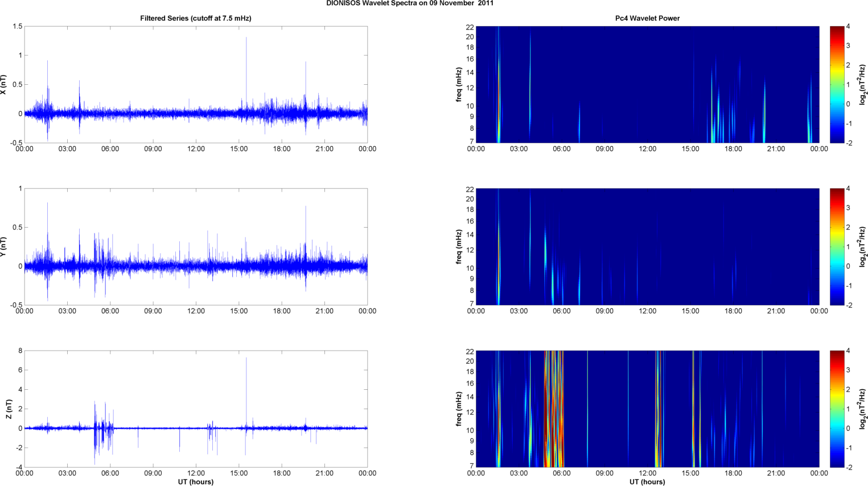868x486 pixels.
Task: Select the 'Pc4 Wavelet Power' heading
Action: (x=647, y=18)
